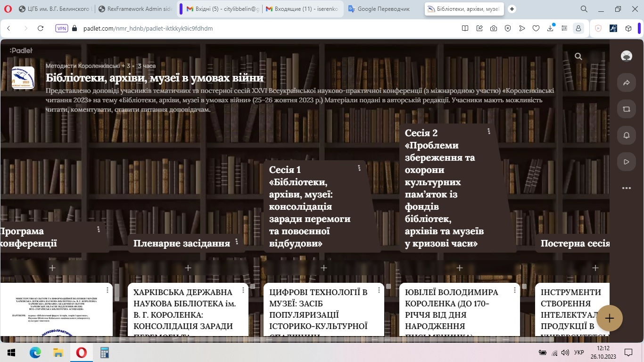
Task: Click the round plus button to add post
Action: [609, 318]
